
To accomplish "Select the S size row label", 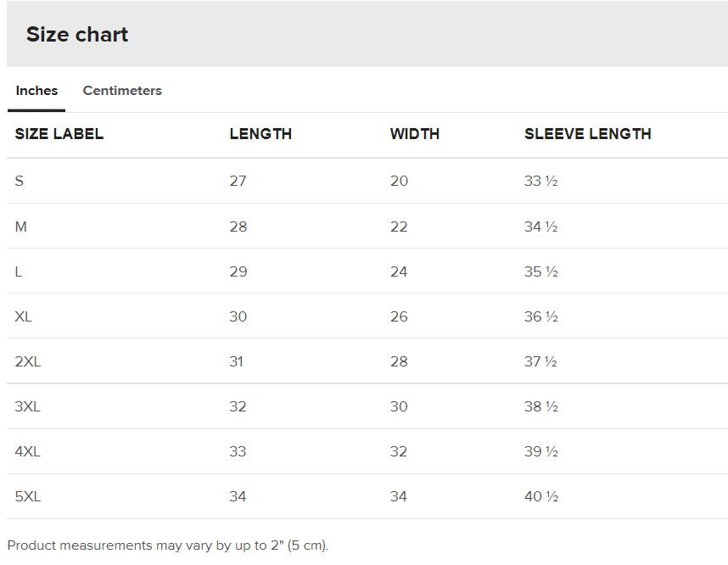I will [x=19, y=181].
